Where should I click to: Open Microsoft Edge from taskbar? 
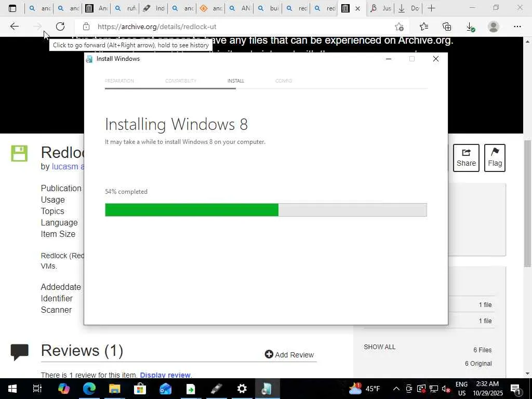coord(89,389)
